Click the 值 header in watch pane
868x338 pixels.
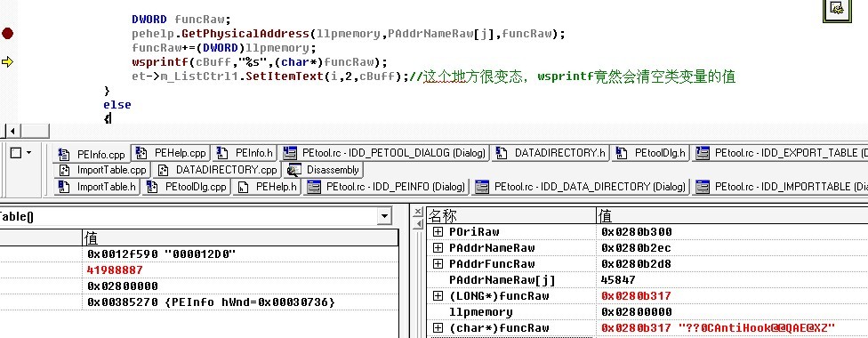pos(732,215)
